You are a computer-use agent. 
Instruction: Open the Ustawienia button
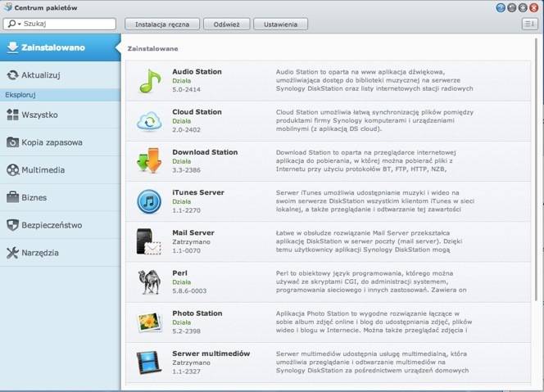click(x=280, y=25)
